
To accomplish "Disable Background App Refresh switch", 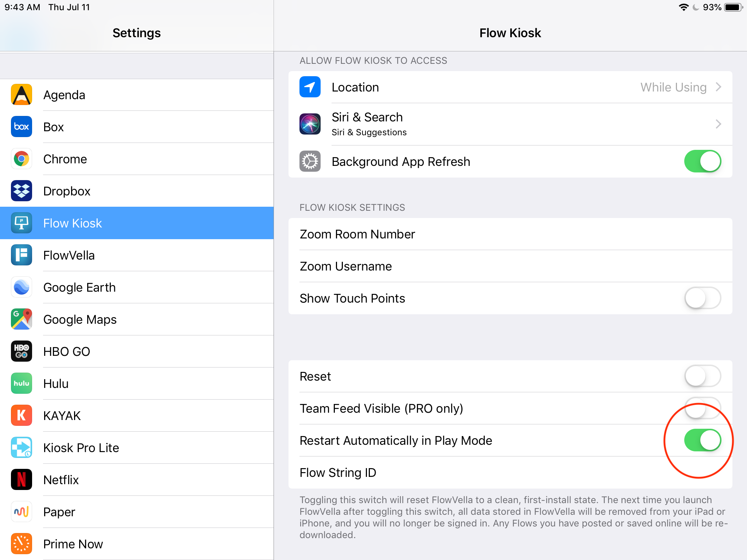I will [x=703, y=161].
